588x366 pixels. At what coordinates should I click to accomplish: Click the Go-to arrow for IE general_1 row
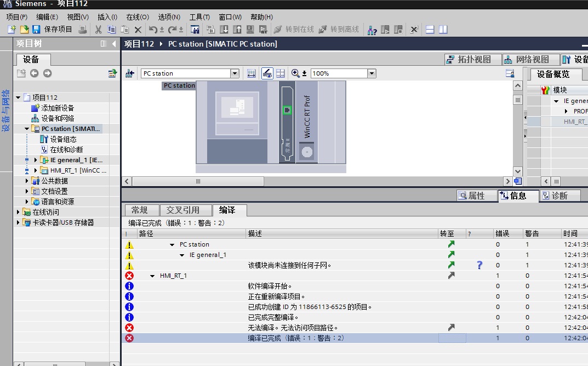tap(452, 255)
